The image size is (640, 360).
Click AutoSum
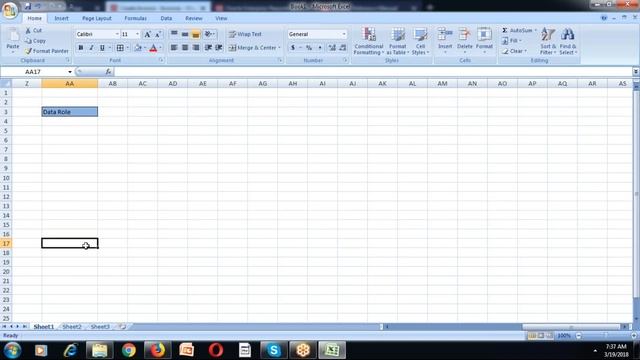(517, 31)
